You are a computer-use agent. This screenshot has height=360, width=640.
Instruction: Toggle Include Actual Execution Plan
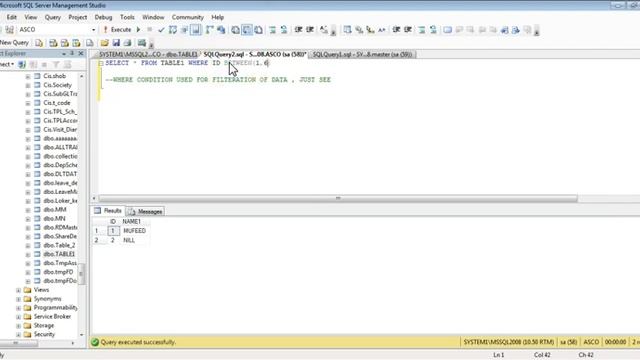210,29
